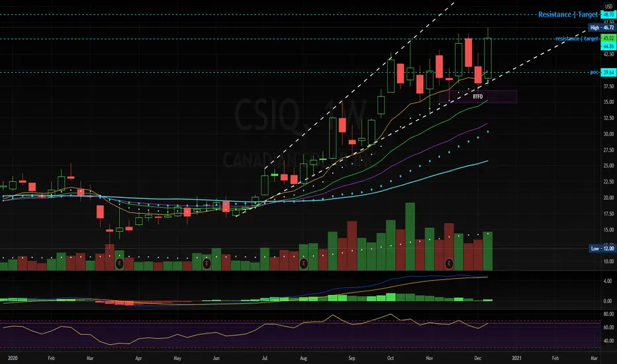This screenshot has height=364, width=617.
Task: Open the USD currency selector
Action: click(608, 7)
